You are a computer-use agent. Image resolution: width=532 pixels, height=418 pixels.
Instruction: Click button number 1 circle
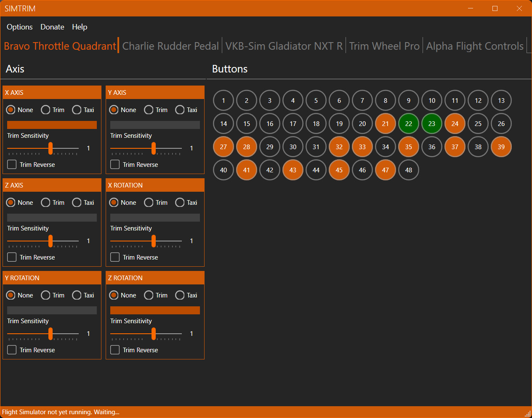[x=223, y=100]
